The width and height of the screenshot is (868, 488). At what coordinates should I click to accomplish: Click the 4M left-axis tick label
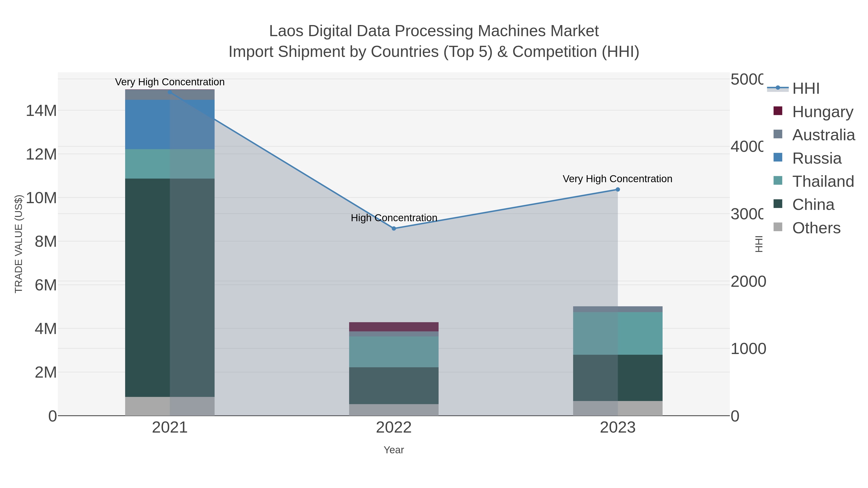click(x=46, y=329)
